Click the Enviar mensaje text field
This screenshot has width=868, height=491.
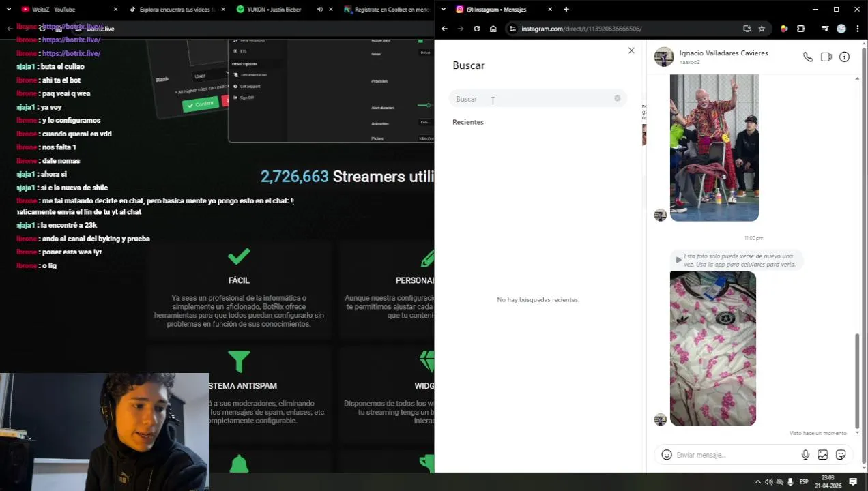click(x=736, y=455)
